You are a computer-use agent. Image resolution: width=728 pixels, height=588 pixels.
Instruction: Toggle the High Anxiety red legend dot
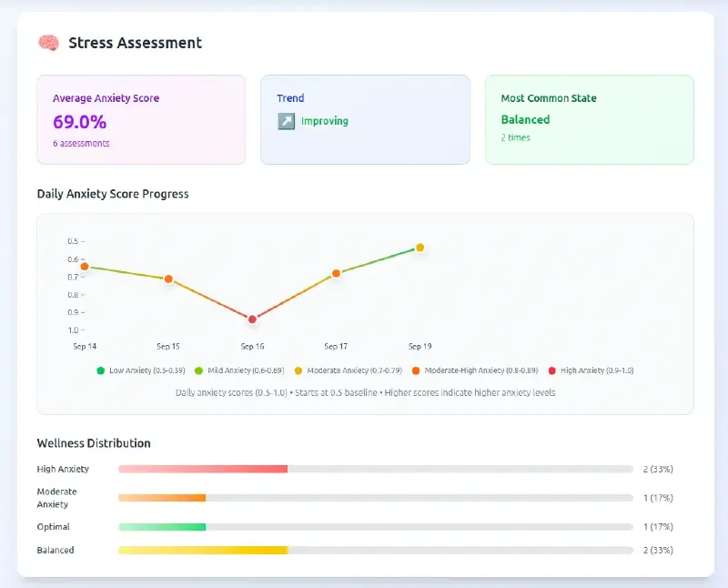(x=551, y=370)
